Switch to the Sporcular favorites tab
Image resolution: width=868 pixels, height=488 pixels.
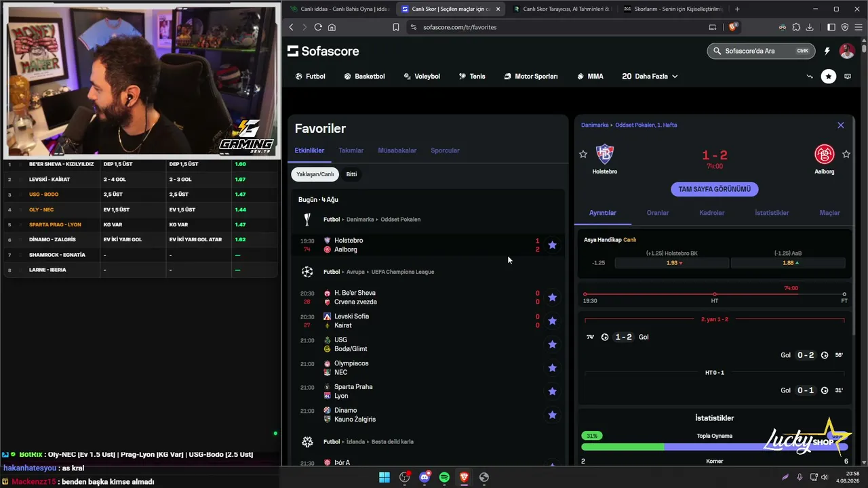click(445, 150)
